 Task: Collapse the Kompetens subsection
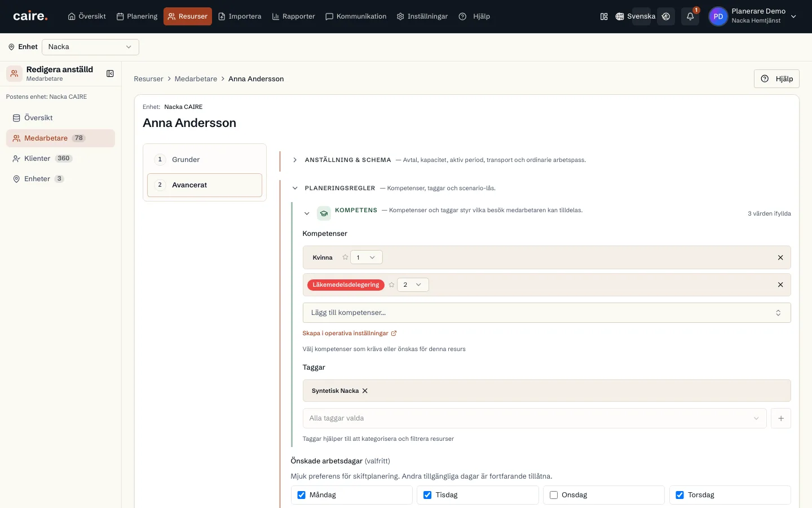307,213
